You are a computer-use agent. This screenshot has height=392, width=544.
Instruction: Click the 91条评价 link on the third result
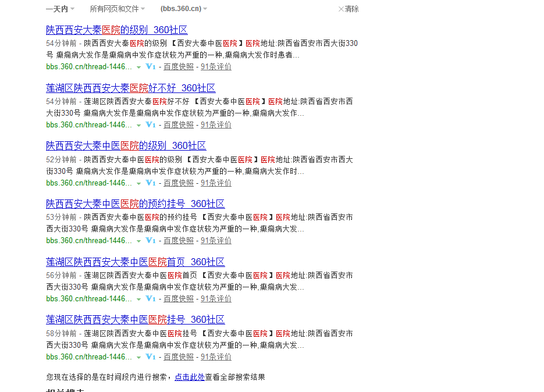pyautogui.click(x=215, y=183)
